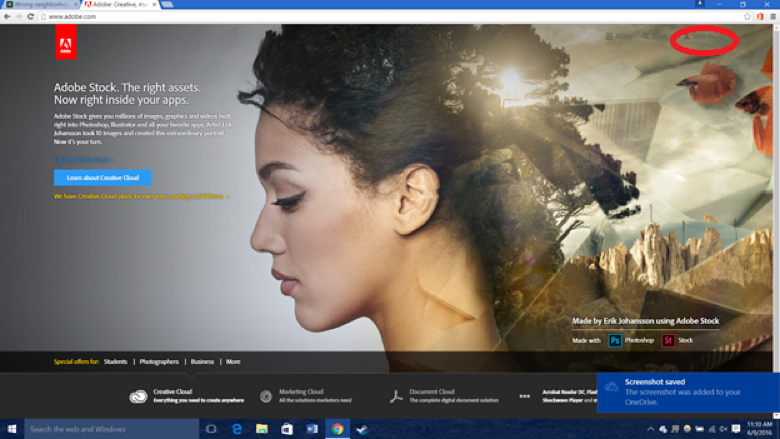Screen dimensions: 780x439
Task: Click Search the web and Windows box
Action: (x=111, y=429)
